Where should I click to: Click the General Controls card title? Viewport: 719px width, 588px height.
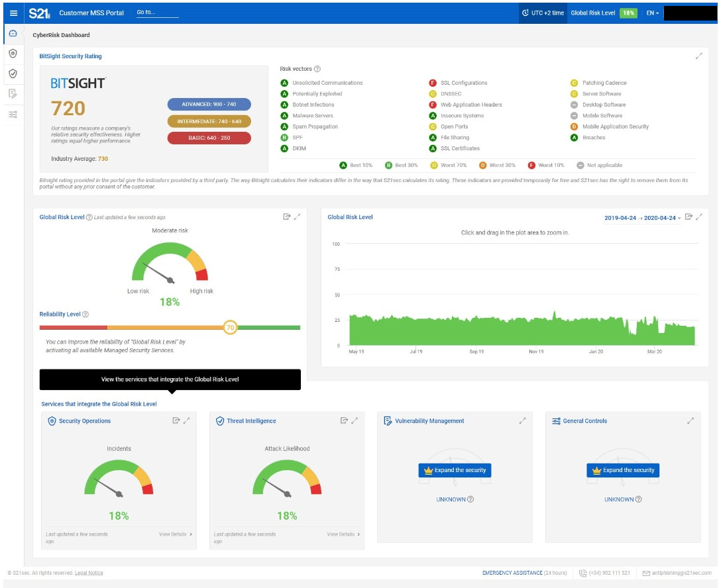(585, 420)
